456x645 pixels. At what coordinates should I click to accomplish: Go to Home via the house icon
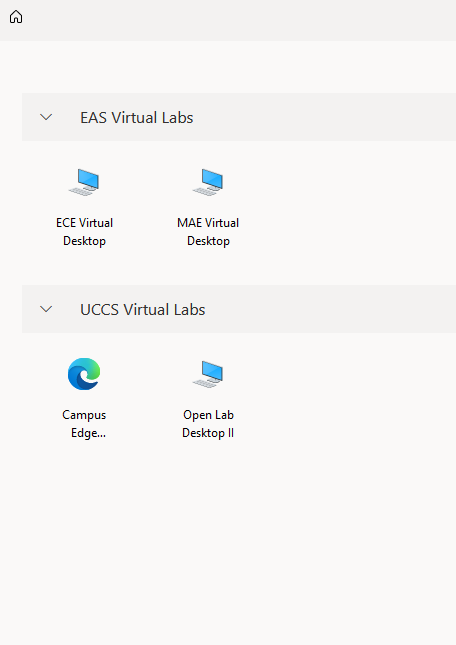16,17
